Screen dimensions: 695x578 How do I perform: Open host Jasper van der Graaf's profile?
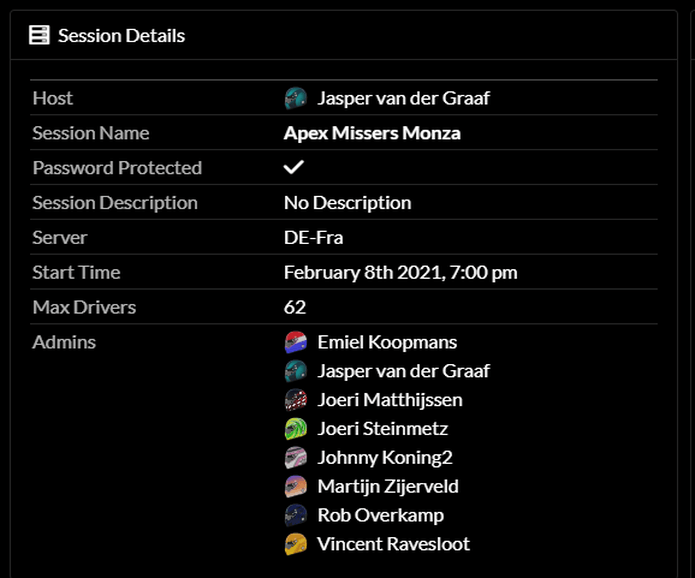pyautogui.click(x=403, y=98)
